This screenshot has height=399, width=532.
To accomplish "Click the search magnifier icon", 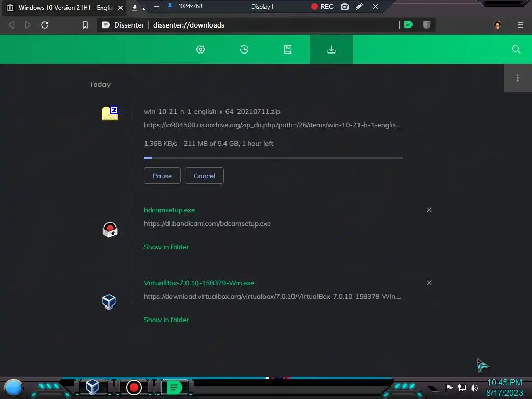I will pos(516,49).
